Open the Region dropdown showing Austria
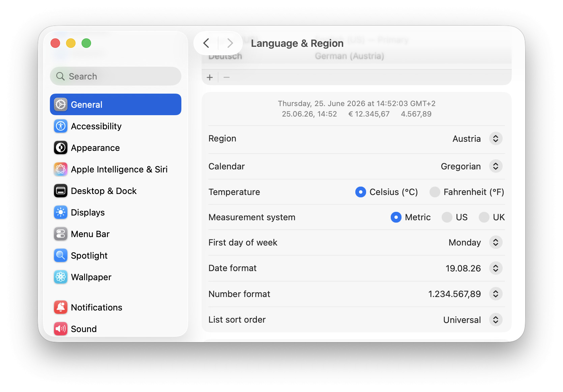This screenshot has width=563, height=392. point(496,139)
